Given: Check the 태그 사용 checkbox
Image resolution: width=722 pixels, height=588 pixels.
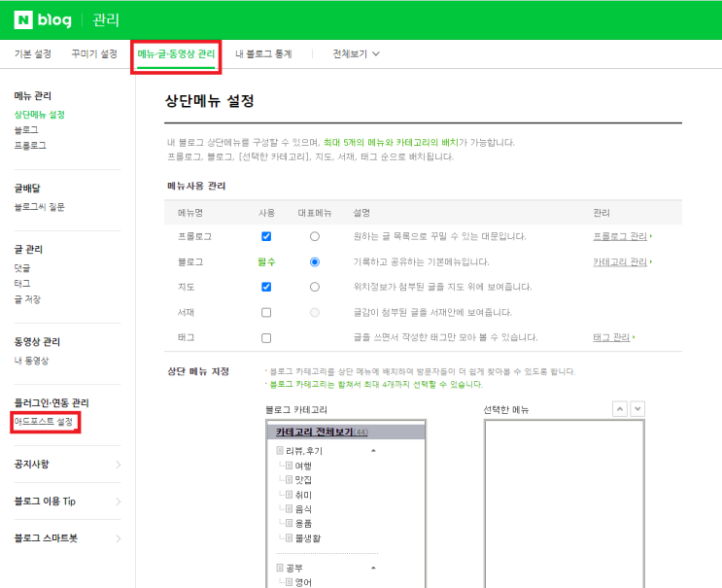Looking at the screenshot, I should [x=266, y=338].
